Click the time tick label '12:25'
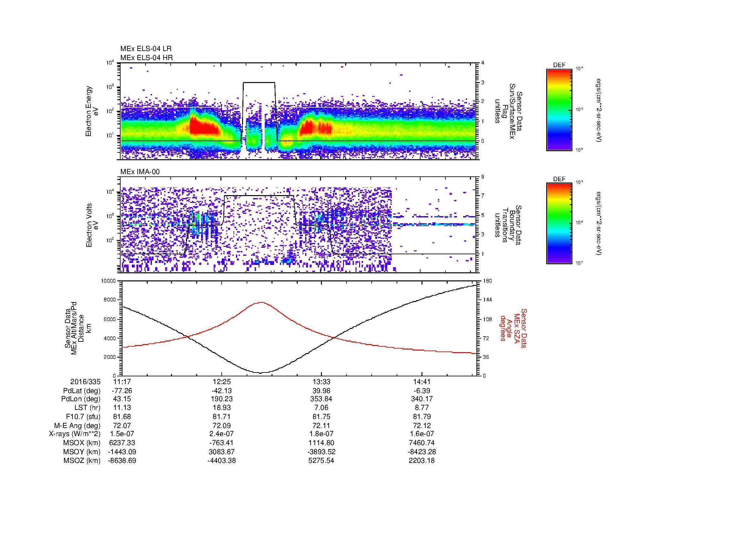The height and width of the screenshot is (534, 756). [x=222, y=382]
